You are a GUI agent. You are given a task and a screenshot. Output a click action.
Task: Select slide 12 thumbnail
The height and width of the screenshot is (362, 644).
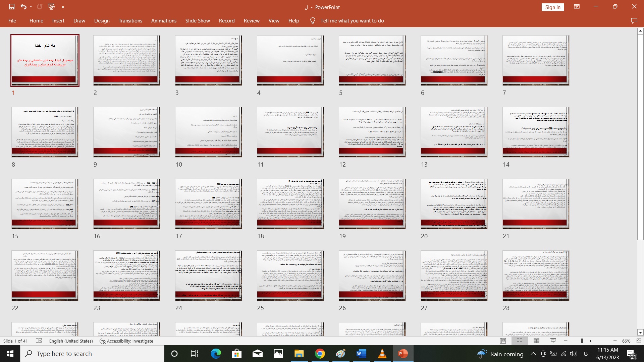(x=372, y=132)
